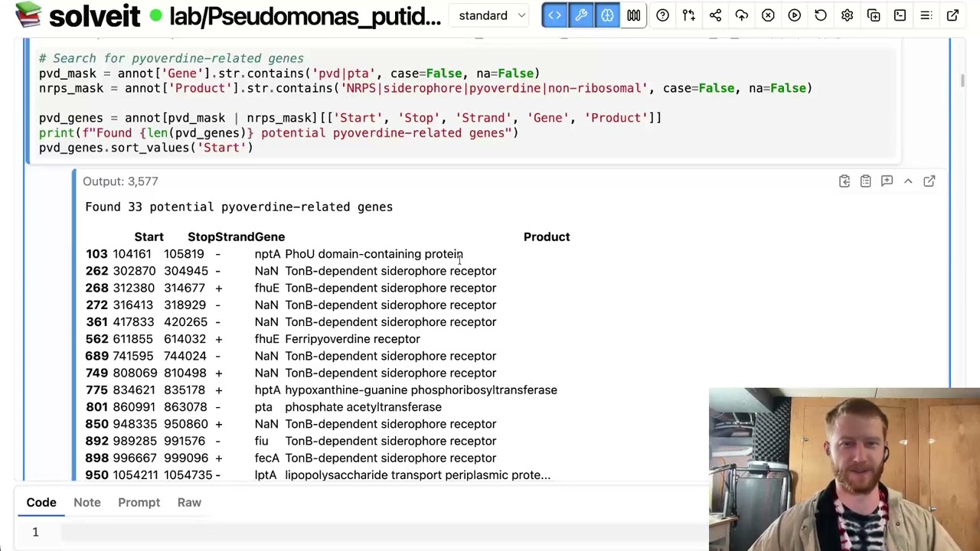Open output in new window icon
The image size is (980, 551).
pyautogui.click(x=929, y=181)
